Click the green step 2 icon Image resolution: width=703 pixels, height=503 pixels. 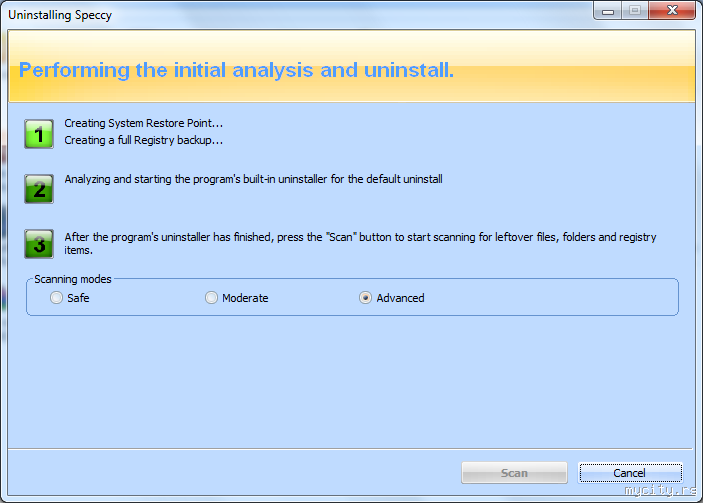(x=39, y=189)
